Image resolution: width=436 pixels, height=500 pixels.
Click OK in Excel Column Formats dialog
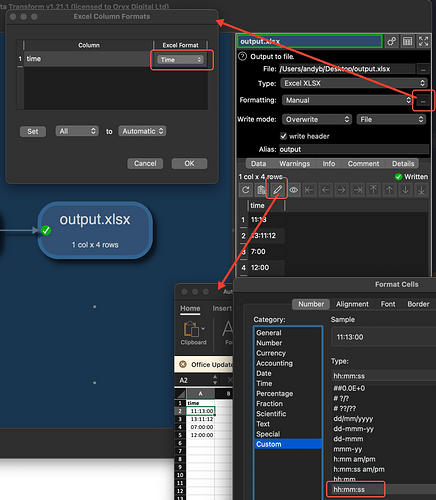[189, 163]
